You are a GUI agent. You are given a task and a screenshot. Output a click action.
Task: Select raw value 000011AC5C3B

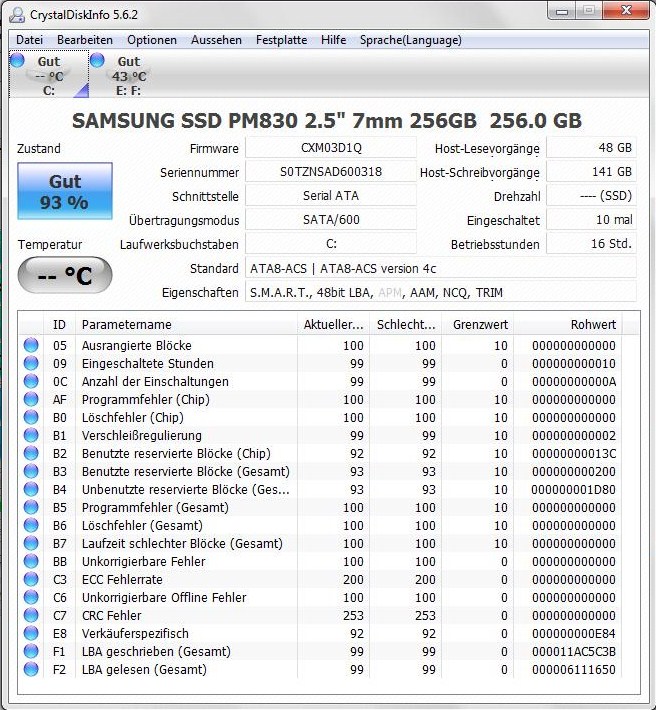(x=574, y=651)
